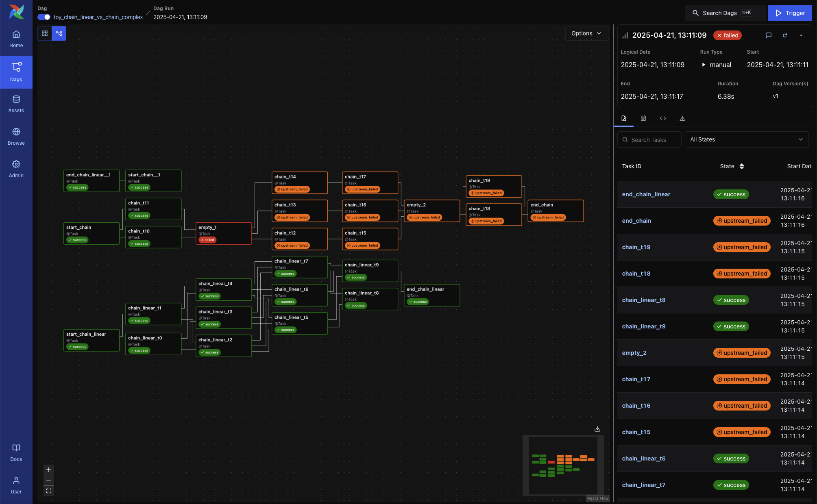The width and height of the screenshot is (817, 504).
Task: Zoom in on the graph canvas
Action: coord(49,470)
